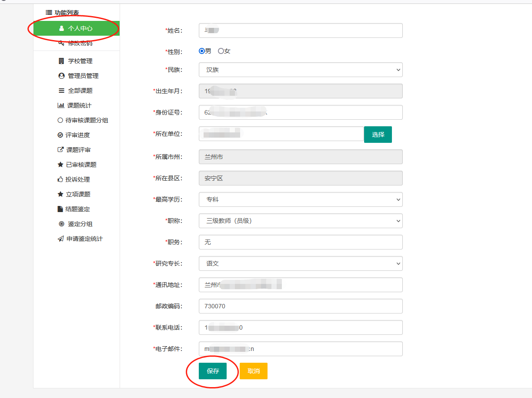Open 个人中心 in the sidebar
Viewport: 532px width, 398px height.
(76, 28)
